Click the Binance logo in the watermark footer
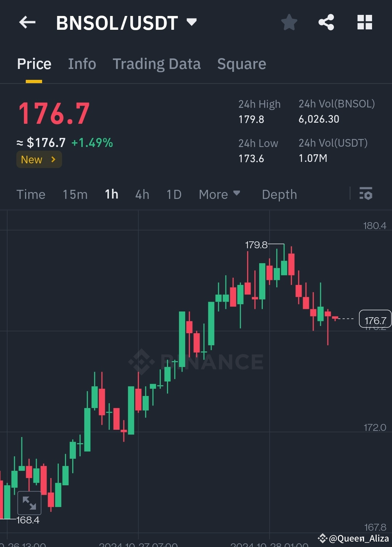The width and height of the screenshot is (392, 547). coord(322,538)
